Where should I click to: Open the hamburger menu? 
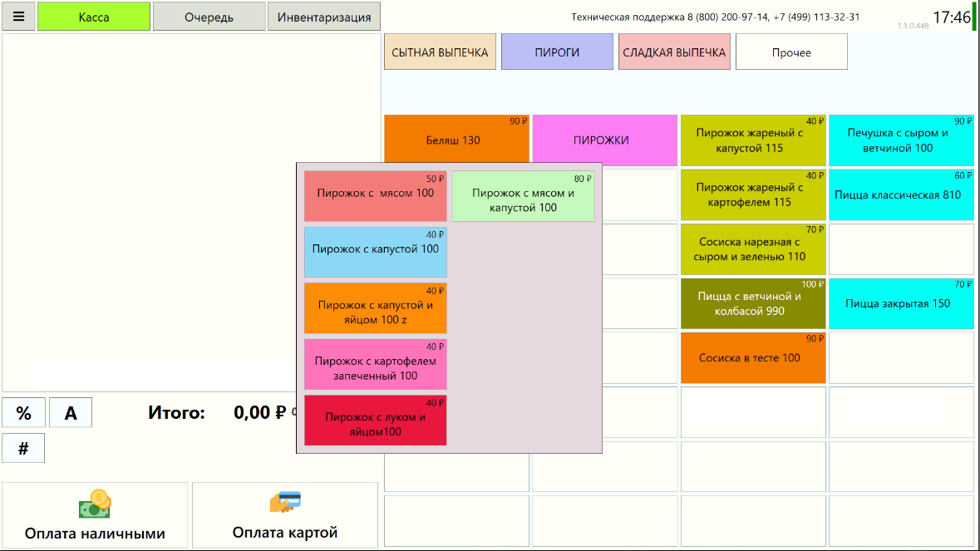tap(18, 17)
